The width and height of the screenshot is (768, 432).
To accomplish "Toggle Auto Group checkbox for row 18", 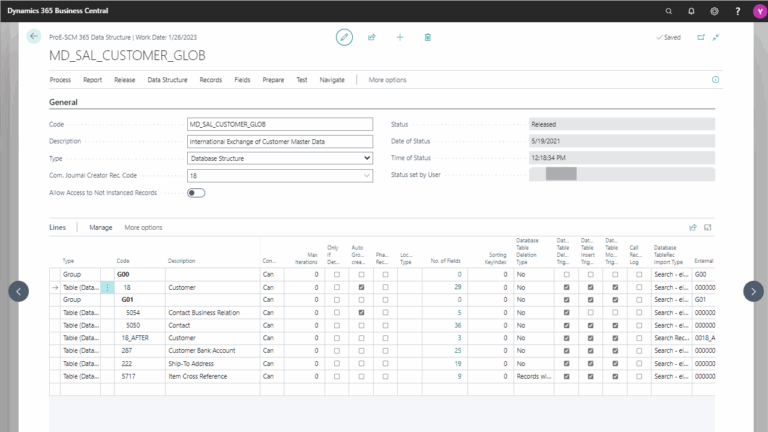I will click(361, 288).
